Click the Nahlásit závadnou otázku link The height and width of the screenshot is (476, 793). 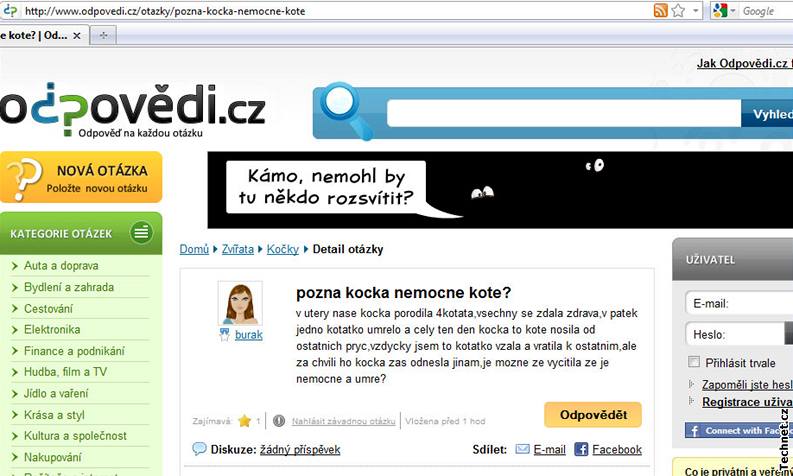(343, 421)
